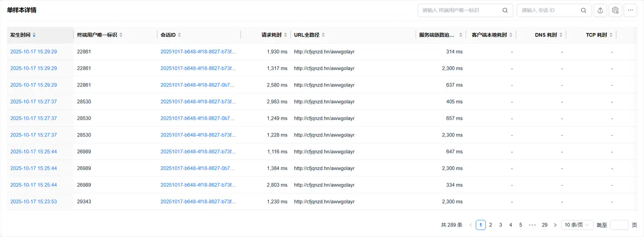Sort by URL全路径 column header arrows
Image resolution: width=644 pixels, height=237 pixels.
[323, 35]
